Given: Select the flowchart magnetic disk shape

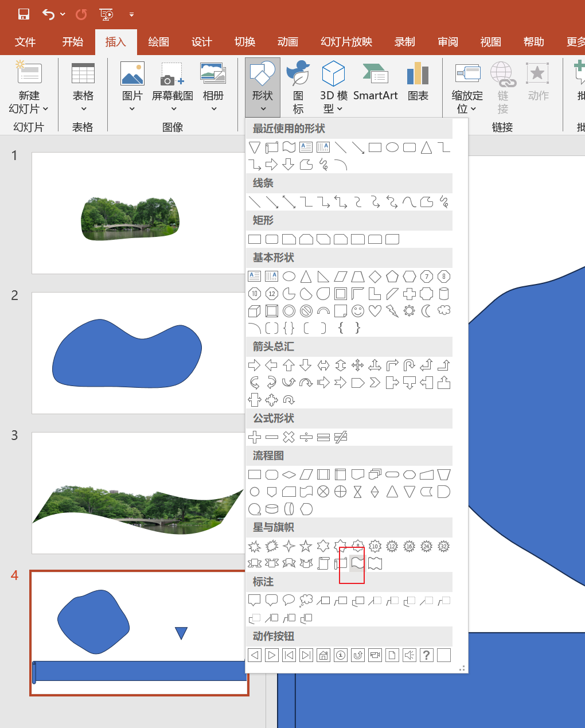Looking at the screenshot, I should [x=272, y=509].
